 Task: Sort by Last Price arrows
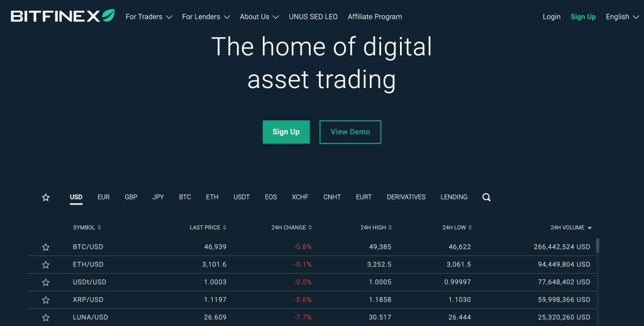point(225,227)
